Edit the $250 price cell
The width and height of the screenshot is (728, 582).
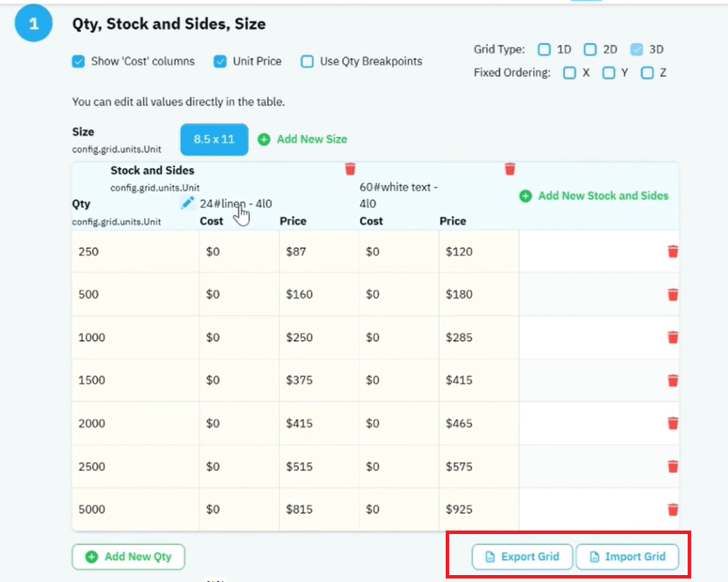click(319, 337)
